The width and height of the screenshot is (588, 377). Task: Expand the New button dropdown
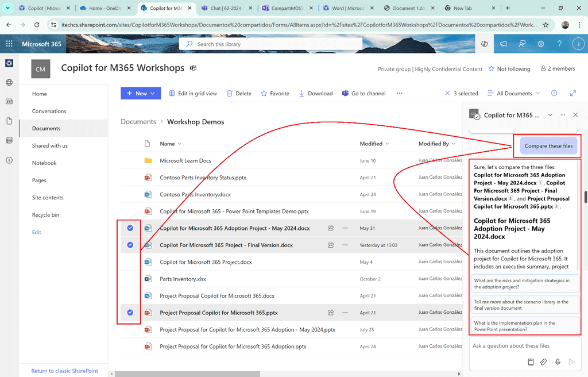(153, 94)
